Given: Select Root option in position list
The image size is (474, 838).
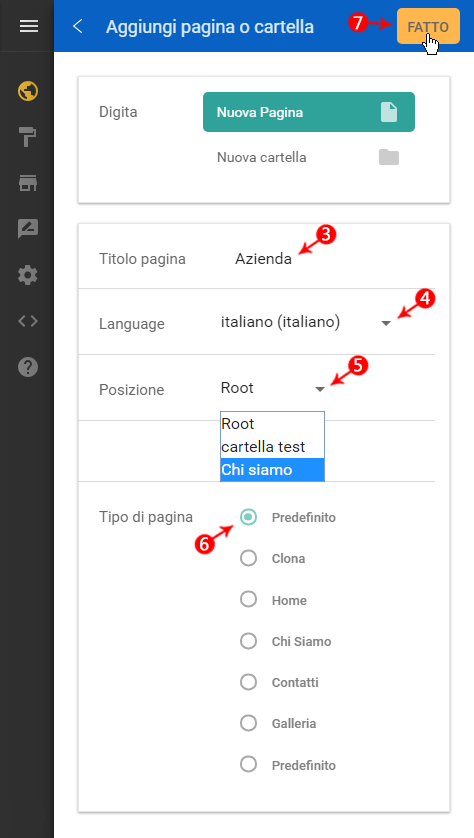Looking at the screenshot, I should [272, 424].
